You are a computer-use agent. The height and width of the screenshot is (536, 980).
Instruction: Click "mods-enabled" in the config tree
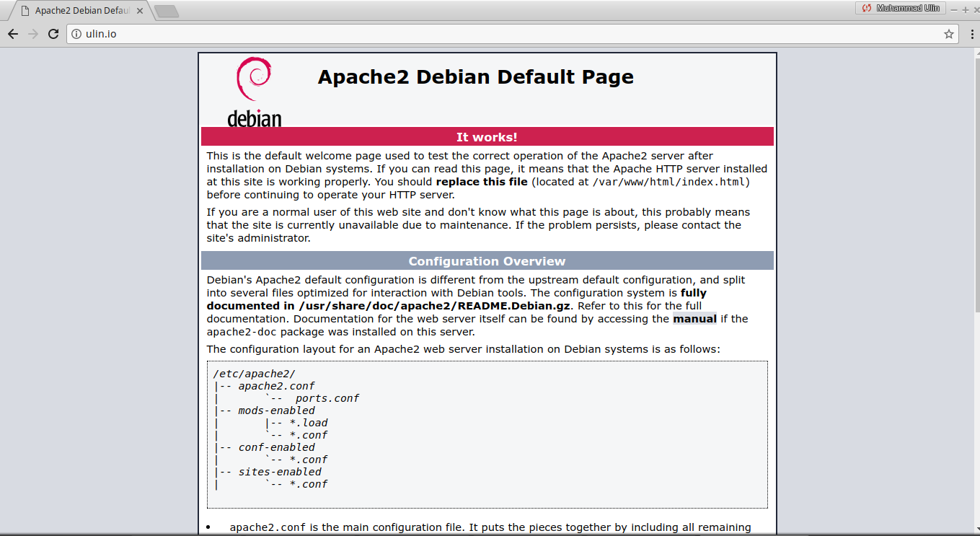click(276, 410)
